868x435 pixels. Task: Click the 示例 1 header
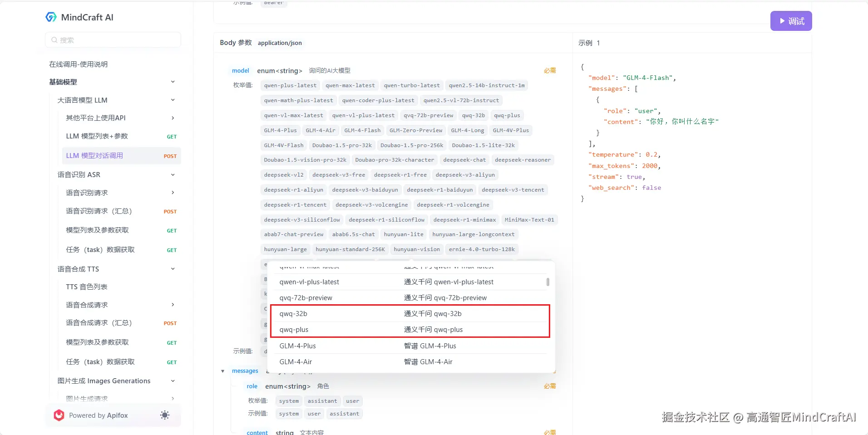point(589,43)
